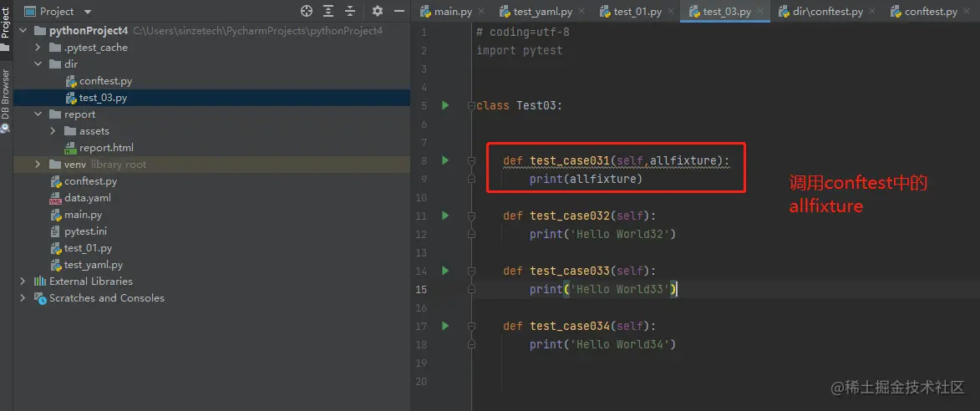Collapse the dir folder
The image size is (980, 411).
coord(38,64)
